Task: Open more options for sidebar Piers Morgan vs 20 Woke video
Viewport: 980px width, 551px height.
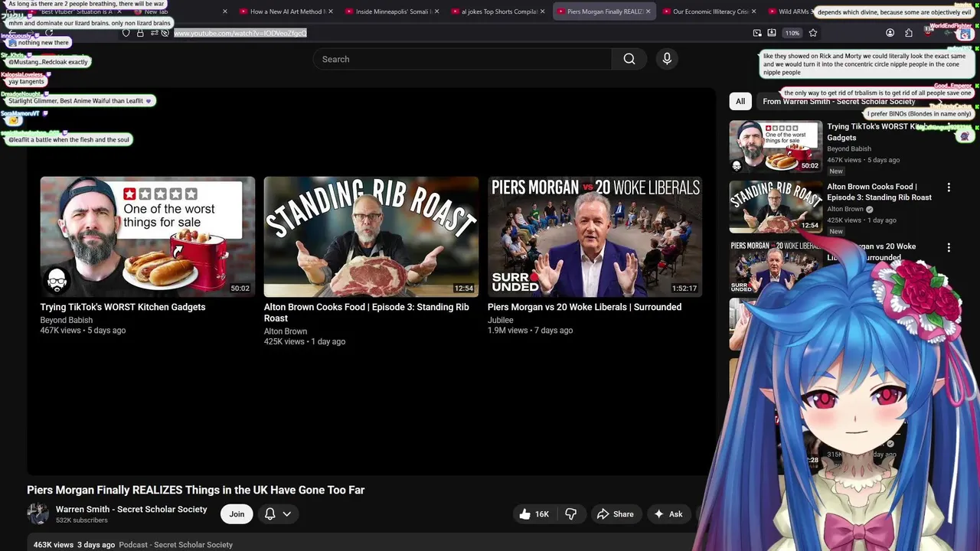Action: 949,247
